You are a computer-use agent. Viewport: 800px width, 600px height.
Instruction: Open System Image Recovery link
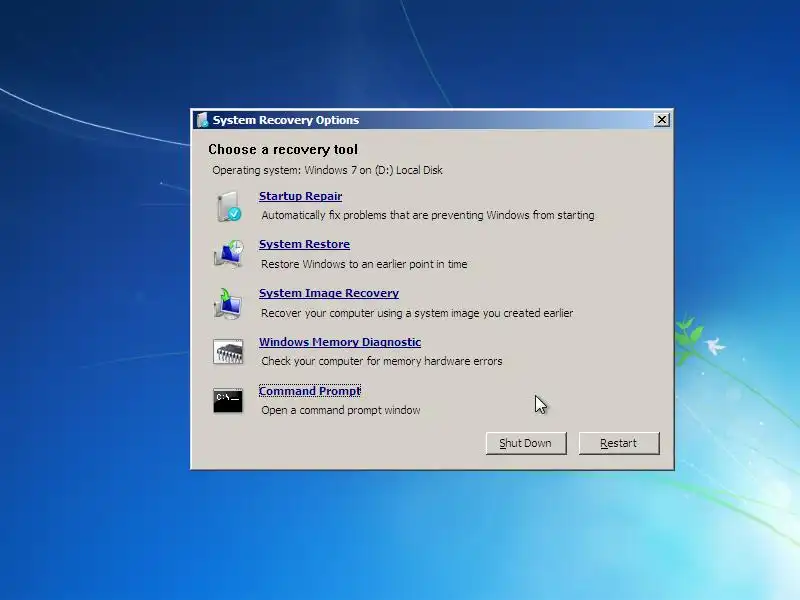click(x=329, y=293)
